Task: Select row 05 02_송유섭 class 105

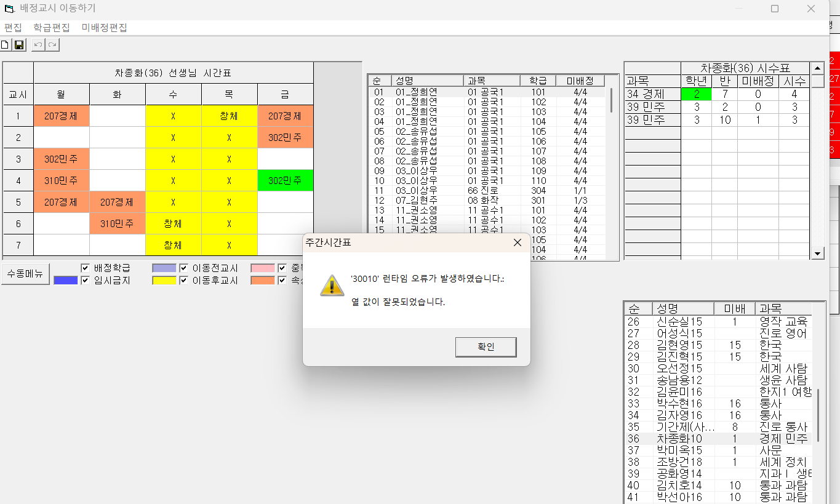Action: (486, 131)
